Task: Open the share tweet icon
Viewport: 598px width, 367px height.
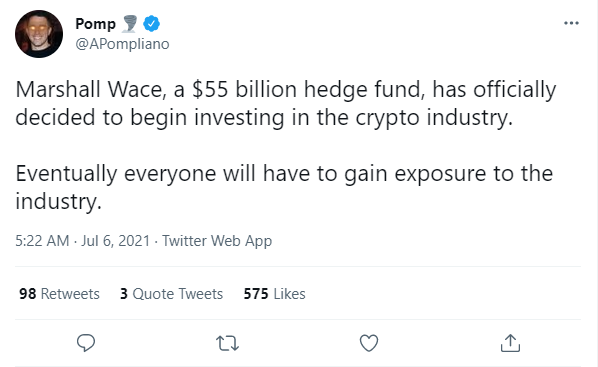Action: (x=510, y=343)
